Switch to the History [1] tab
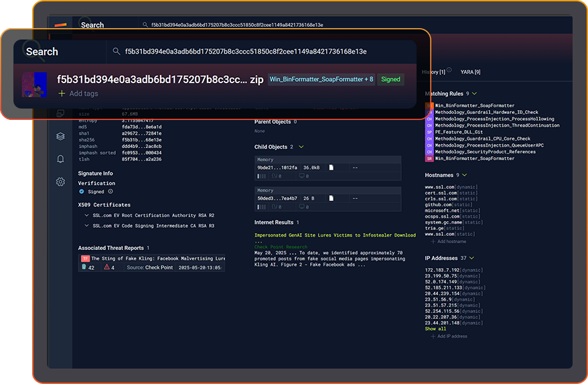This screenshot has height=384, width=588. click(433, 72)
